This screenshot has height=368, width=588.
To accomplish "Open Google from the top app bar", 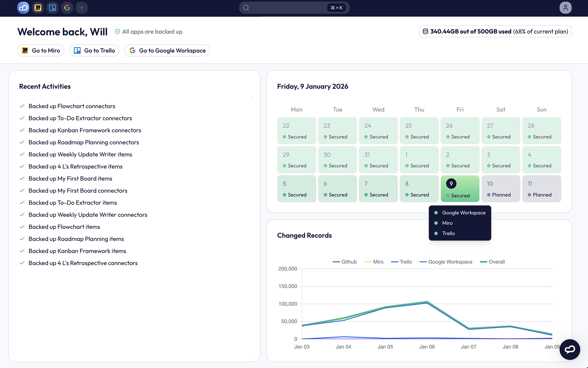I will [x=67, y=7].
